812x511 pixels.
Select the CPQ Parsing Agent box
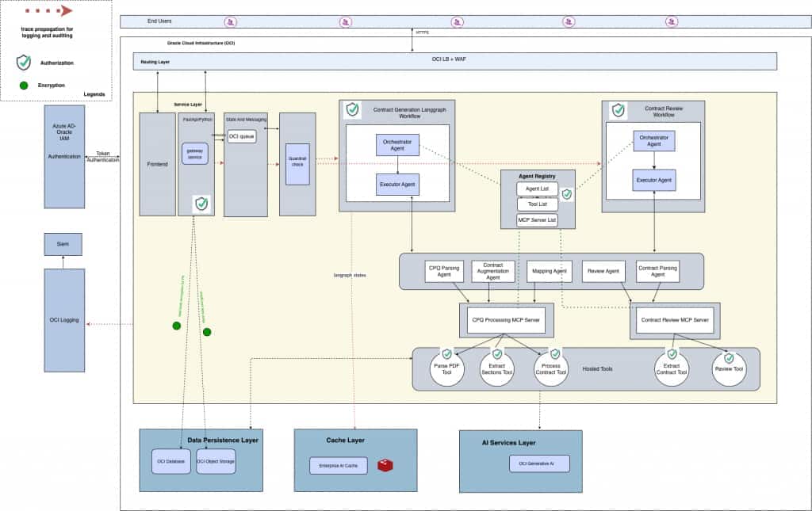pos(444,271)
